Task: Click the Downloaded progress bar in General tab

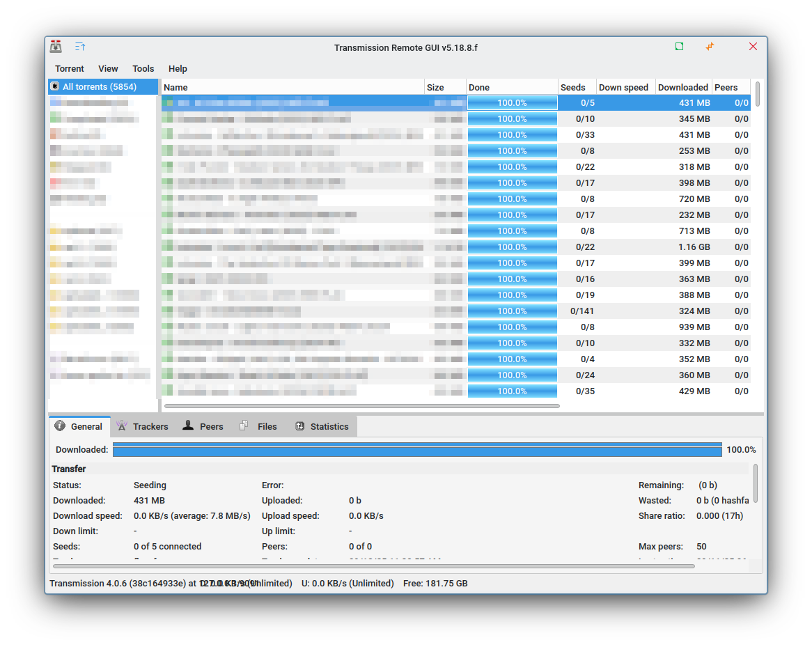Action: pos(417,450)
